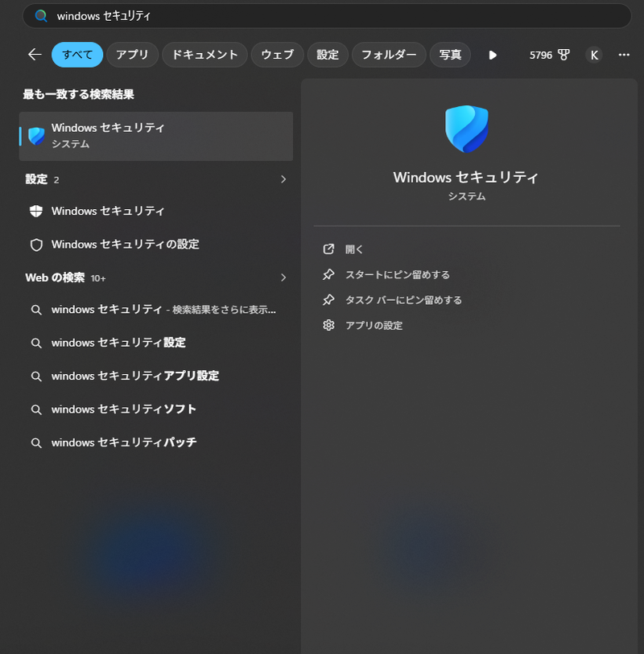
Task: Click the gear icon beside アプリの設定
Action: (328, 325)
